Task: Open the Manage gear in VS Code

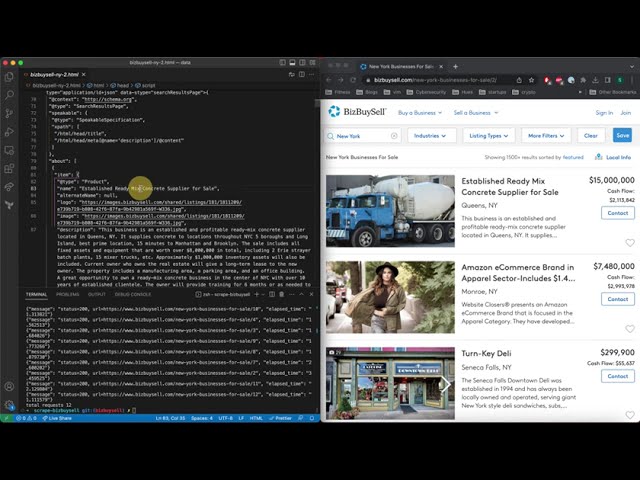Action: click(x=9, y=405)
